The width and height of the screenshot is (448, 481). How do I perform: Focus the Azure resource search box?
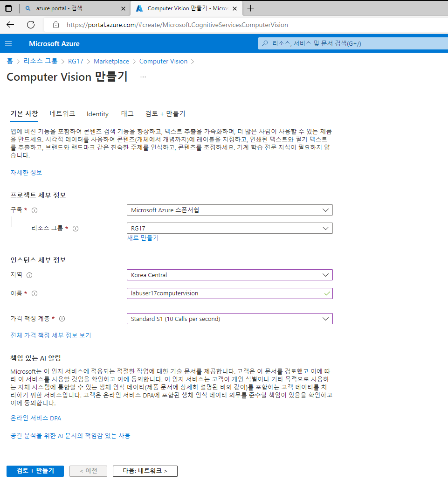point(353,43)
